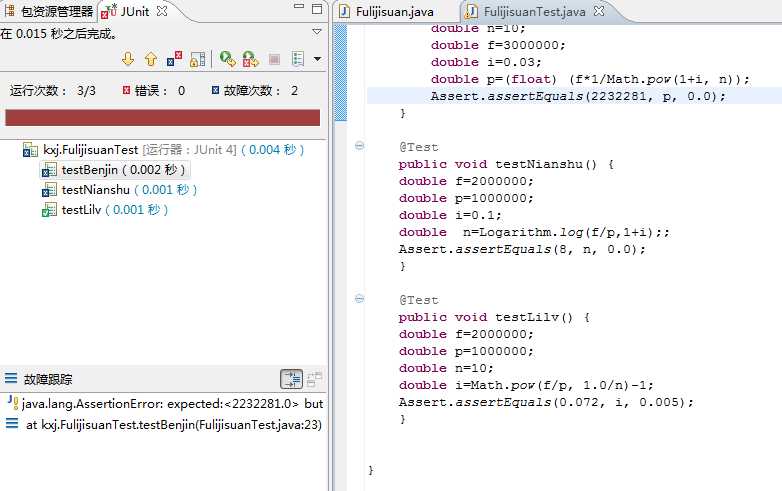
Task: Click the line Assert.assertEquals(2232281, p, 0.0)
Action: click(579, 96)
